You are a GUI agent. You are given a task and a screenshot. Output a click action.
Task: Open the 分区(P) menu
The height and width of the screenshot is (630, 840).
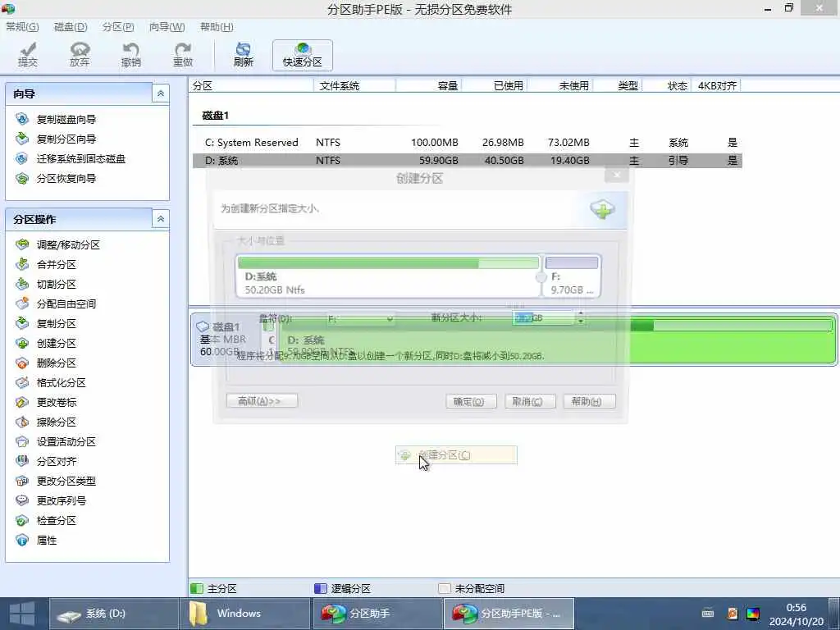coord(118,27)
